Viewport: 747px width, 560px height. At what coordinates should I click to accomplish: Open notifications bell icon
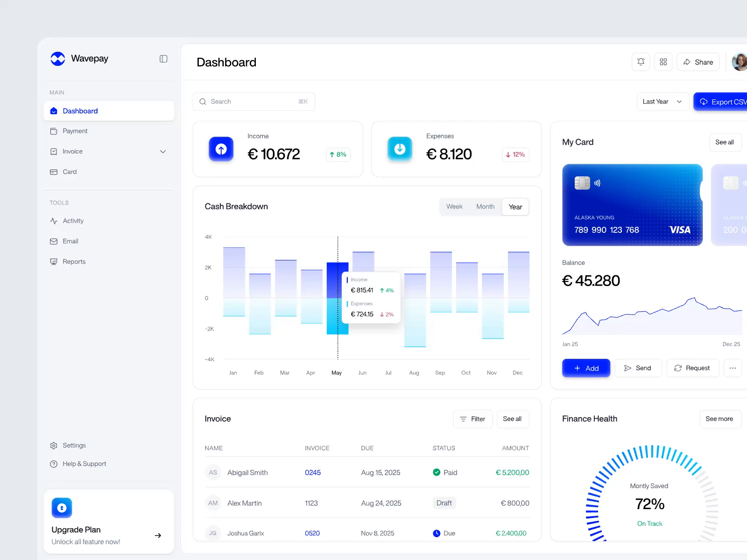(641, 62)
